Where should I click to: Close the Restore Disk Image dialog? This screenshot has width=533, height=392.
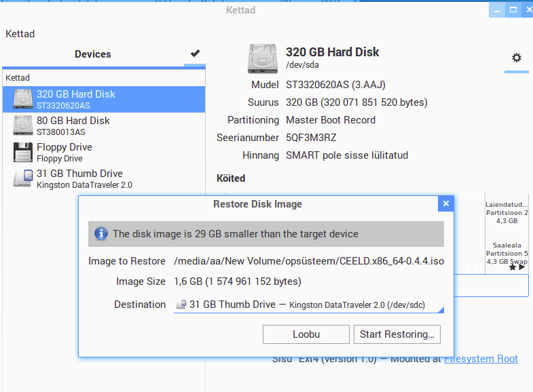(x=446, y=203)
